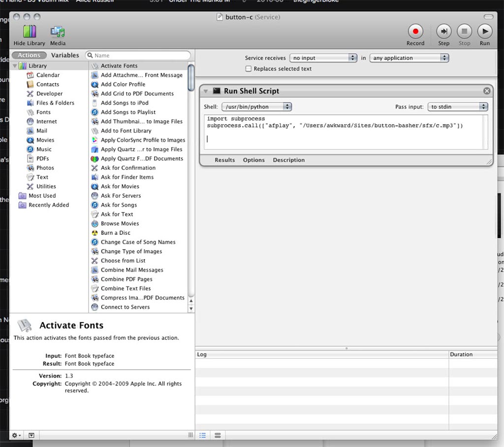Click the Results button in action
The image size is (504, 447).
coord(224,160)
